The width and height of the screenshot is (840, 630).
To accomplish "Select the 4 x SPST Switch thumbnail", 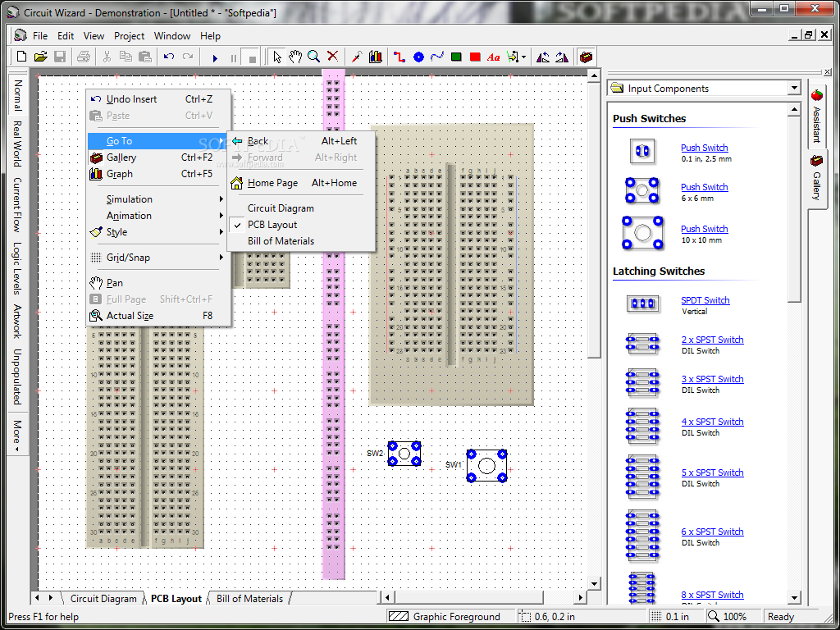I will (x=642, y=427).
